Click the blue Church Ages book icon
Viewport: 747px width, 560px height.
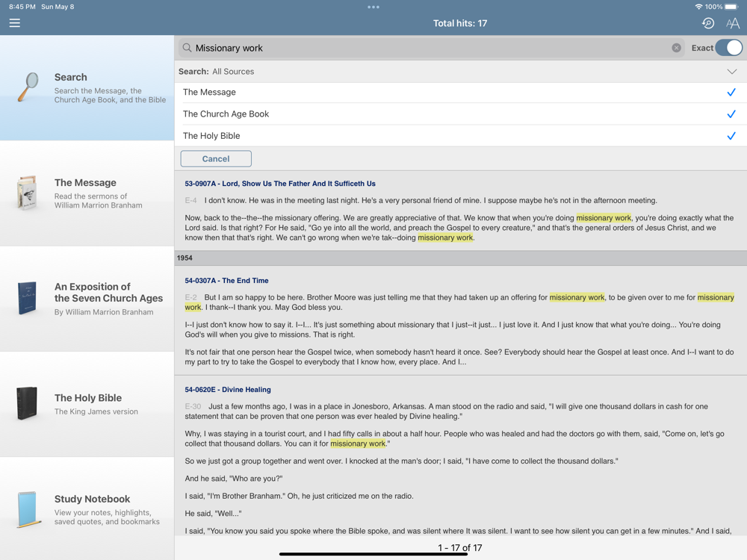27,298
